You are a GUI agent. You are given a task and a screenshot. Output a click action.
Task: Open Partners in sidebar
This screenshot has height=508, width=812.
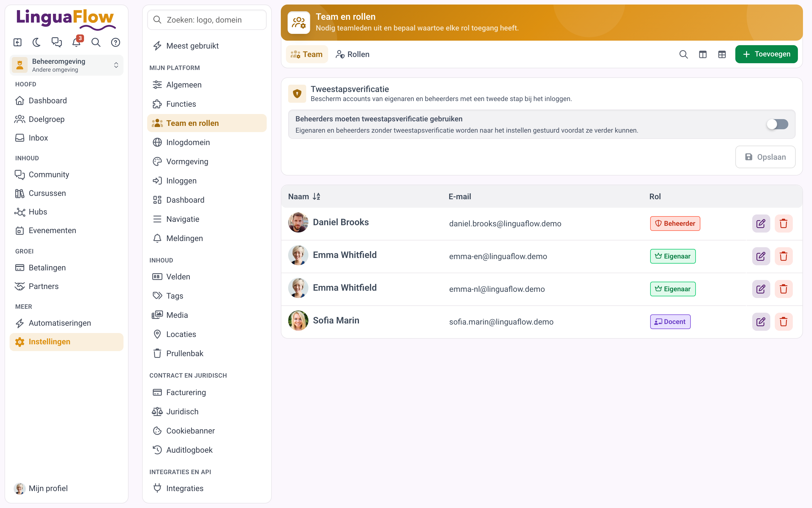[67, 286]
